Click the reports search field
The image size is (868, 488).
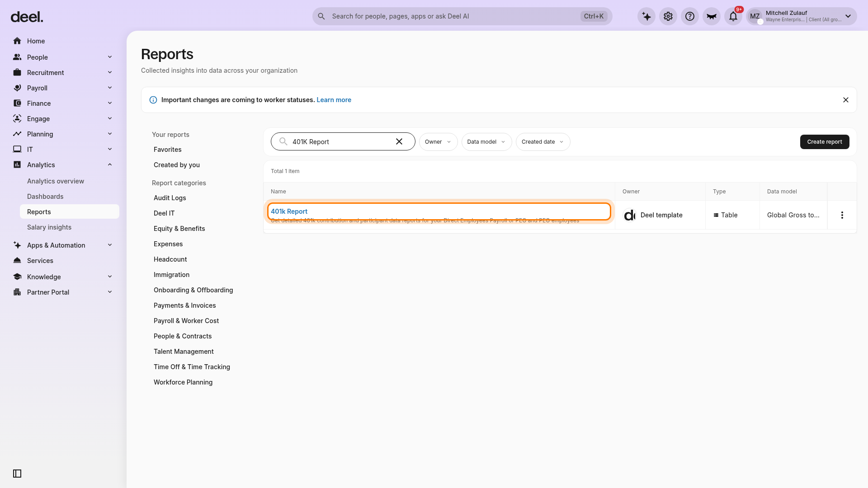coord(343,142)
